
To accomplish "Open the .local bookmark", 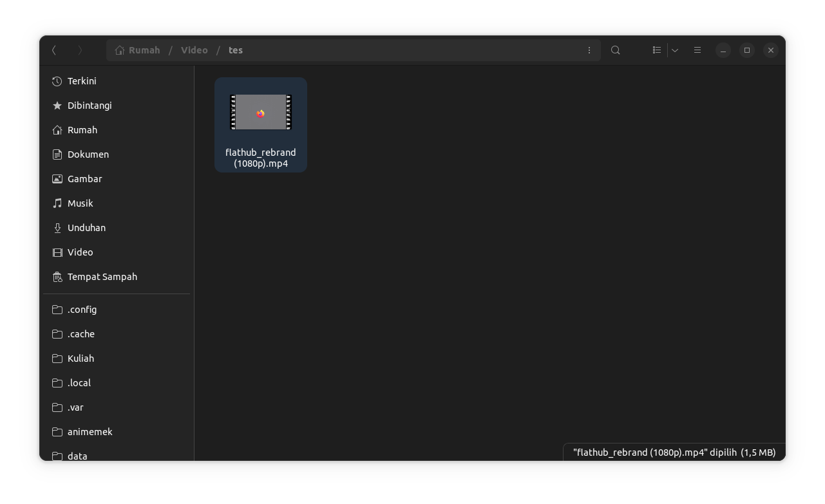I will (117, 383).
